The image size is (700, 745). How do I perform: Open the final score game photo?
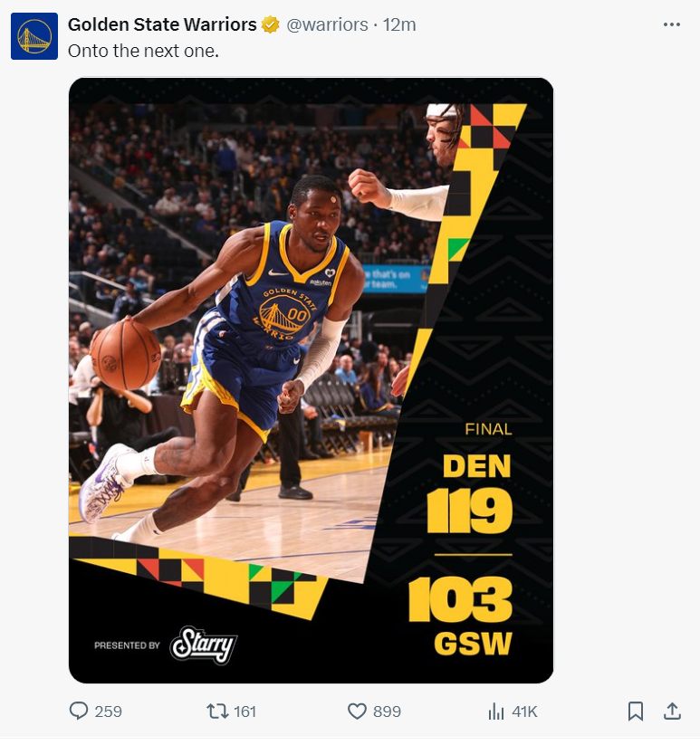pos(311,380)
